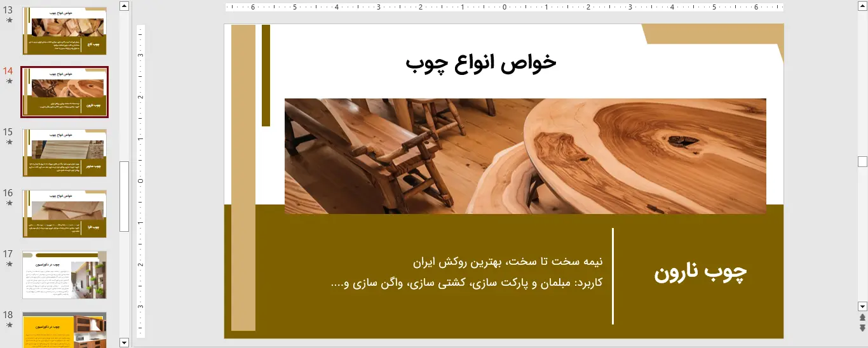Screen dimensions: 868x348
Task: Click the thumbnail pane scroll-down arrow
Action: coord(125,342)
